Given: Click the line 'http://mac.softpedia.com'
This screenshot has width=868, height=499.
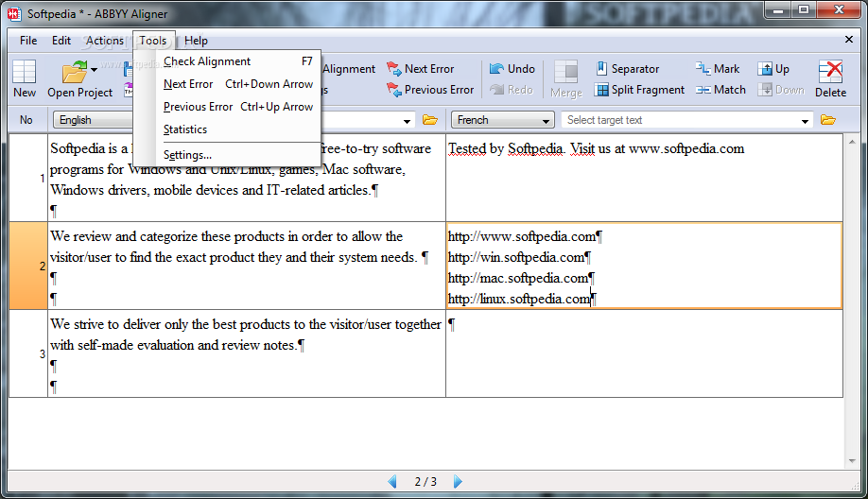Looking at the screenshot, I should (x=517, y=278).
